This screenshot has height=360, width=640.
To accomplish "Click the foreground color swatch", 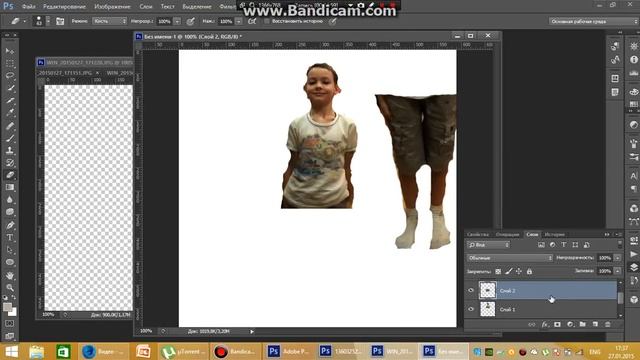I will 7,307.
